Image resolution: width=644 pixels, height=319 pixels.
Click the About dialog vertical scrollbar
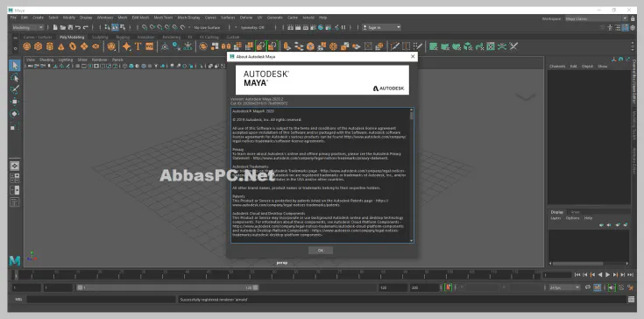[x=412, y=115]
